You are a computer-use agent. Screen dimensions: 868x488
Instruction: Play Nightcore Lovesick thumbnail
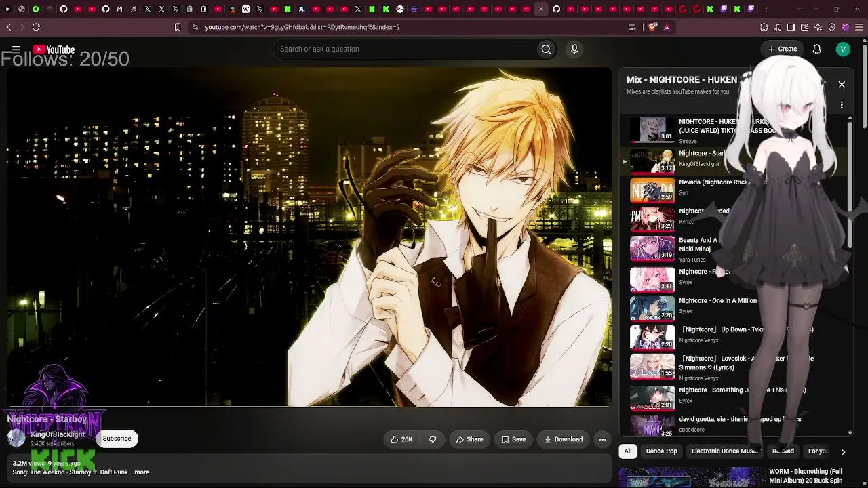coord(652,367)
